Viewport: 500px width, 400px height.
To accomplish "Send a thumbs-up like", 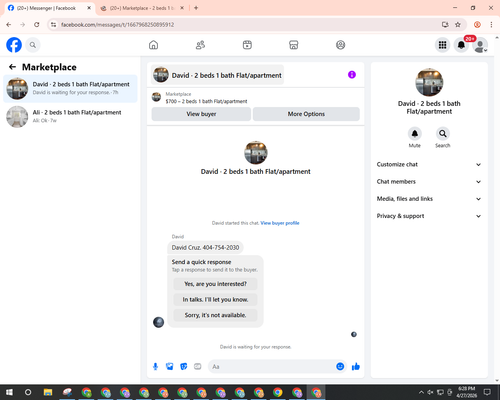I will pos(356,367).
